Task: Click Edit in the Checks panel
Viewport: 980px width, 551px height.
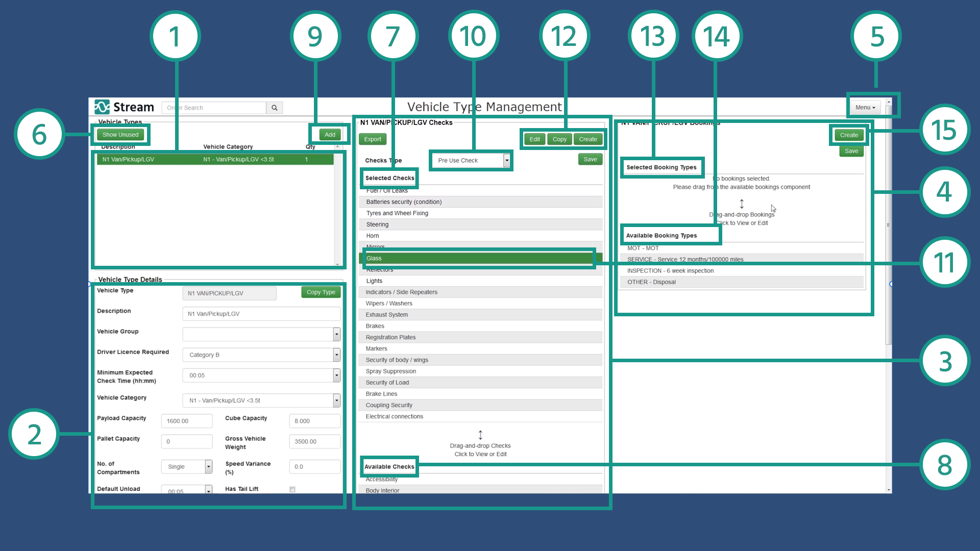Action: click(x=534, y=139)
